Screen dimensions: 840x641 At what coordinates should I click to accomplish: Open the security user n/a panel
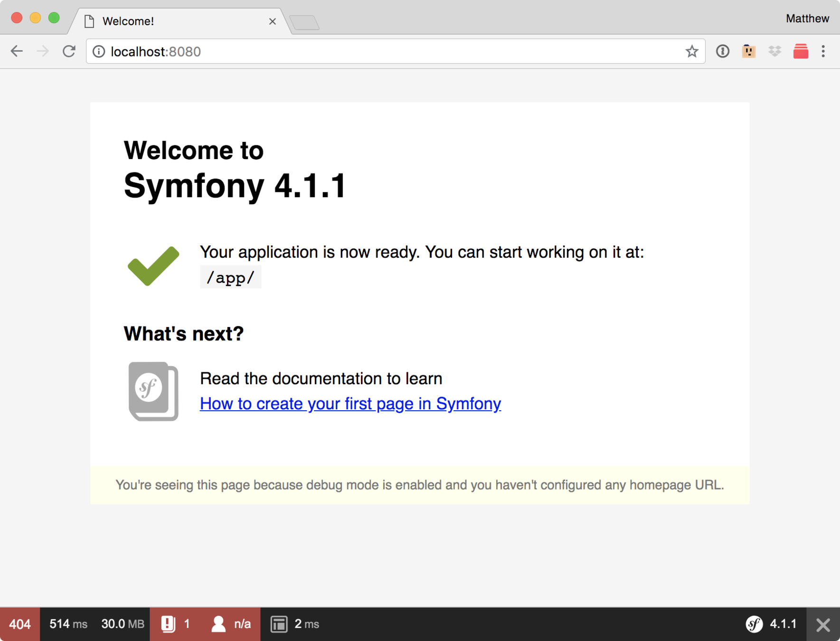pyautogui.click(x=231, y=624)
